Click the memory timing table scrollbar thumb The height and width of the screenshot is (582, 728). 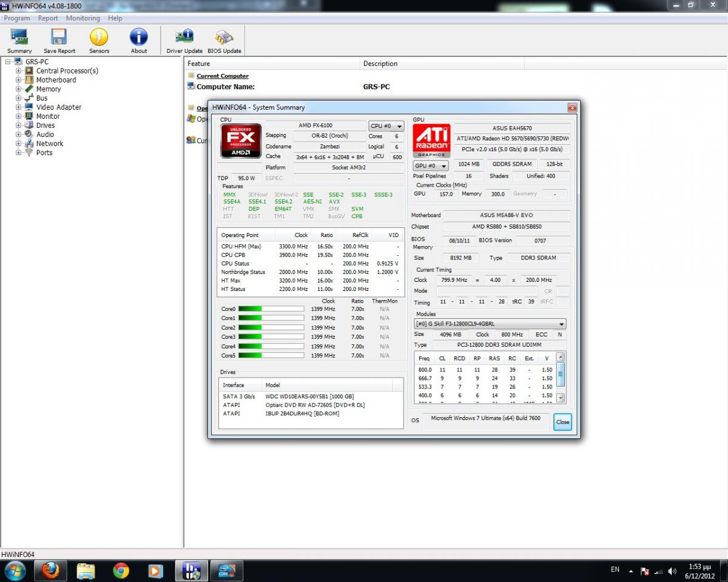561,374
